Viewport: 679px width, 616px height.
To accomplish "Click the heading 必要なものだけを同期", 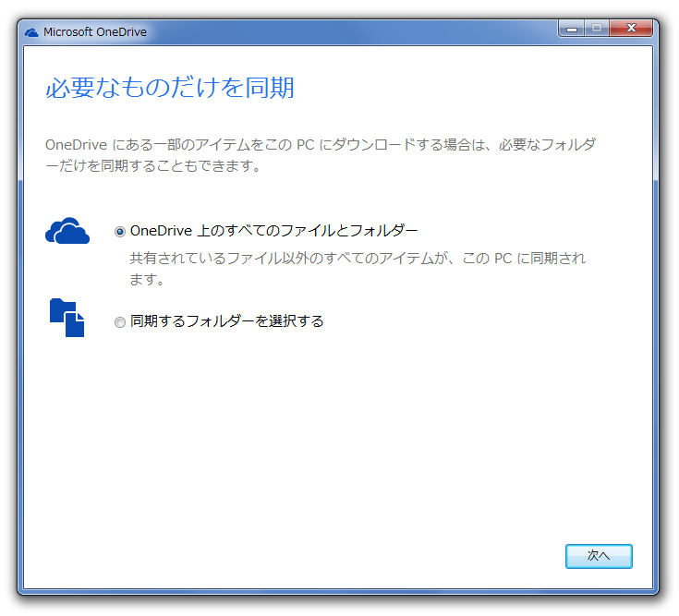I will coord(170,88).
